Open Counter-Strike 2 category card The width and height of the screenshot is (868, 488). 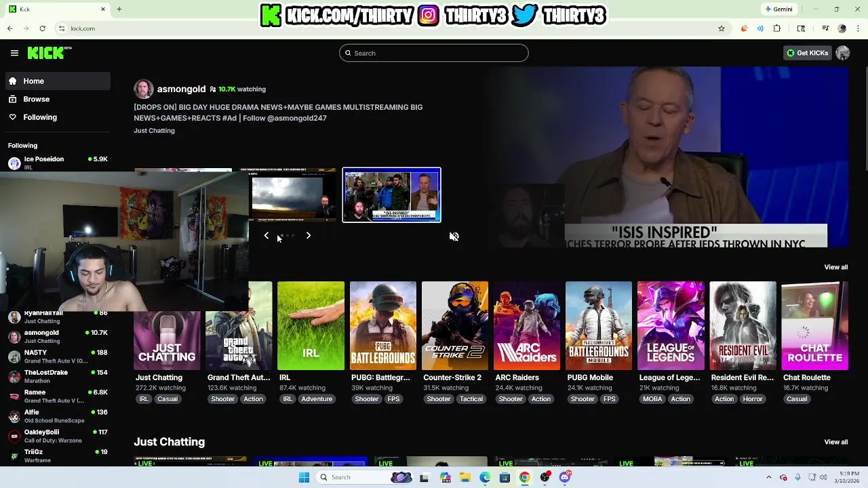coord(454,326)
